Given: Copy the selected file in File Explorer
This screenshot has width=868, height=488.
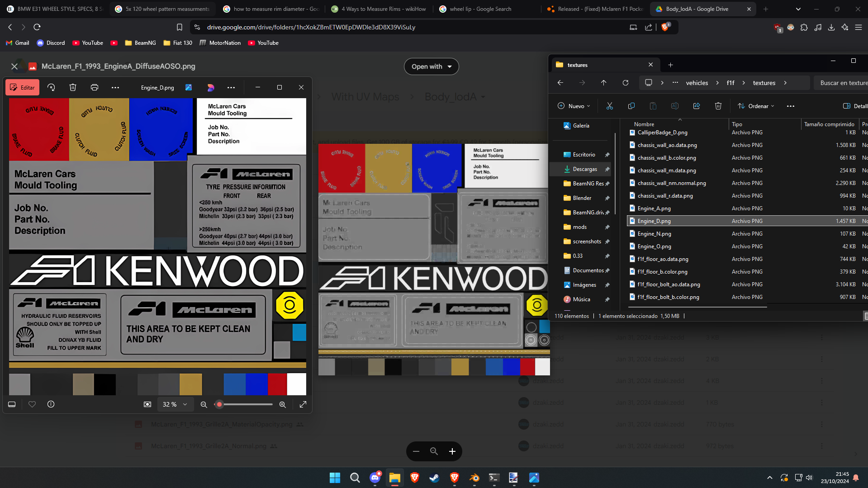Looking at the screenshot, I should [631, 106].
